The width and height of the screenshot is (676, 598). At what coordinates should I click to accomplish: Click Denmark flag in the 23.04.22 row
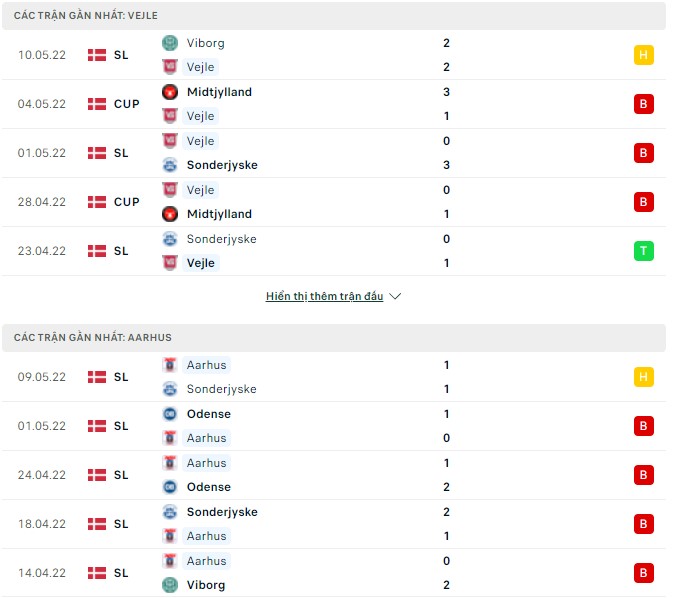[x=97, y=251]
